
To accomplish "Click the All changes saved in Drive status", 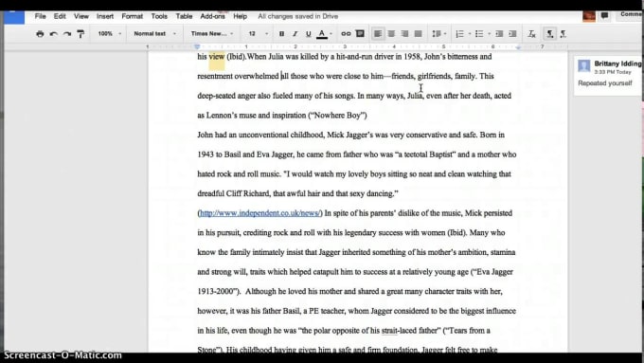I will click(297, 16).
